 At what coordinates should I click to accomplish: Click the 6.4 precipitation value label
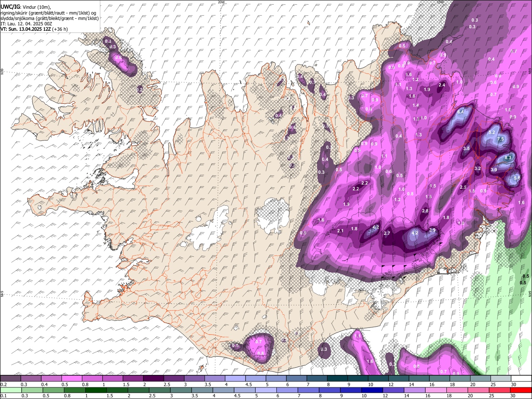click(x=461, y=112)
